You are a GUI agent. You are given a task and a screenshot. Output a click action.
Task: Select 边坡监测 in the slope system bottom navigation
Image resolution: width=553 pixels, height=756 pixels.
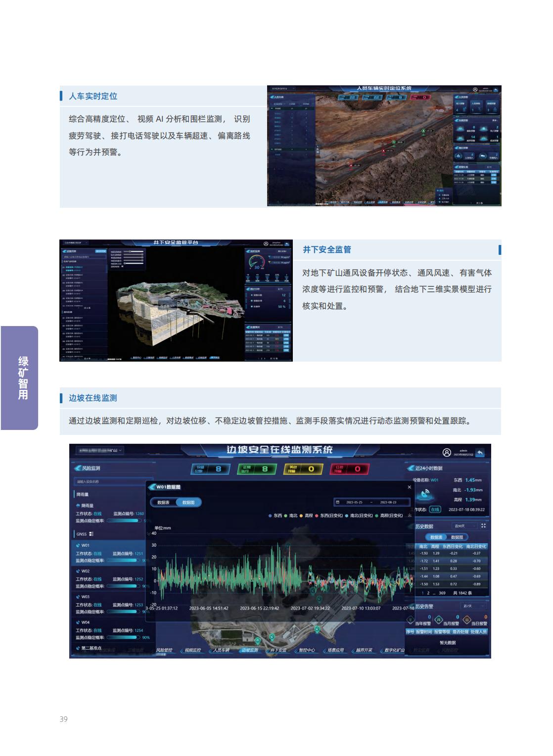pos(250,650)
